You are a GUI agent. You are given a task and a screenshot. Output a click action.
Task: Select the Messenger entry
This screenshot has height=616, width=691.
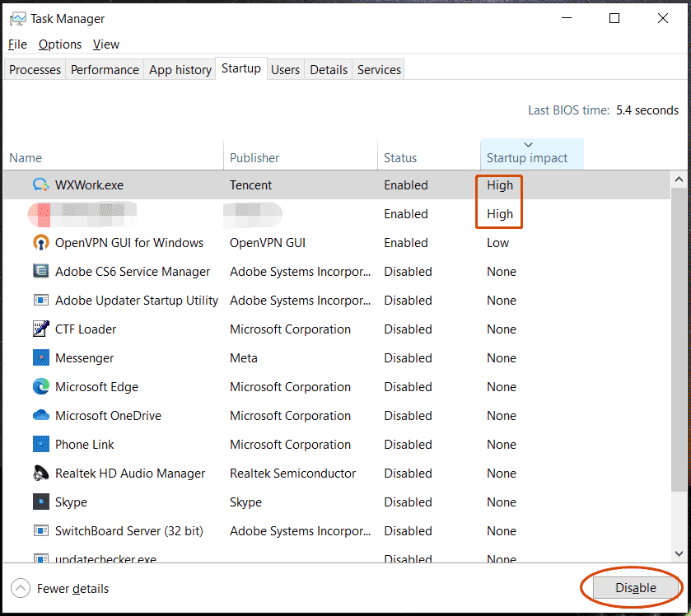coord(84,358)
